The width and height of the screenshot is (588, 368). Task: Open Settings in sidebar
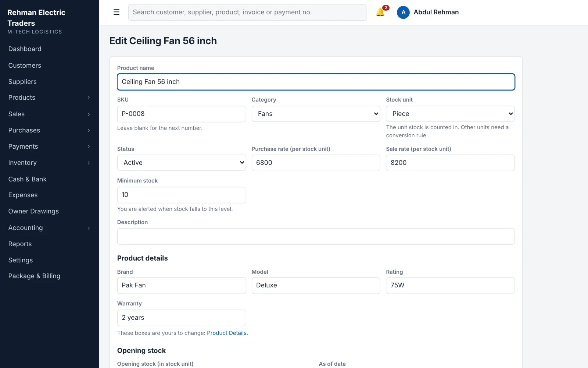(x=21, y=260)
